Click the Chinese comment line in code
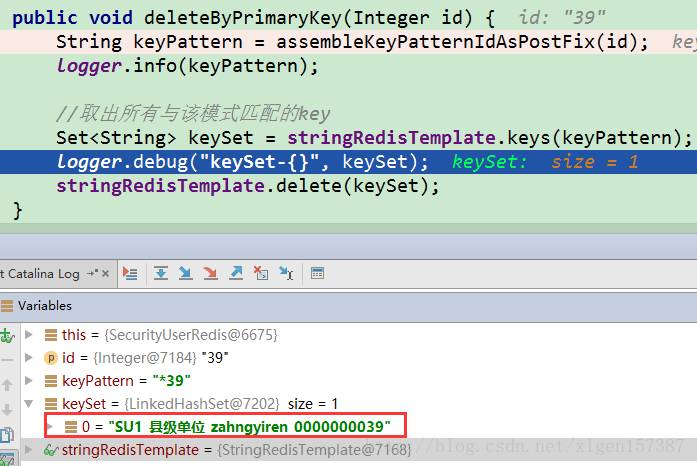The height and width of the screenshot is (466, 697). click(x=193, y=114)
